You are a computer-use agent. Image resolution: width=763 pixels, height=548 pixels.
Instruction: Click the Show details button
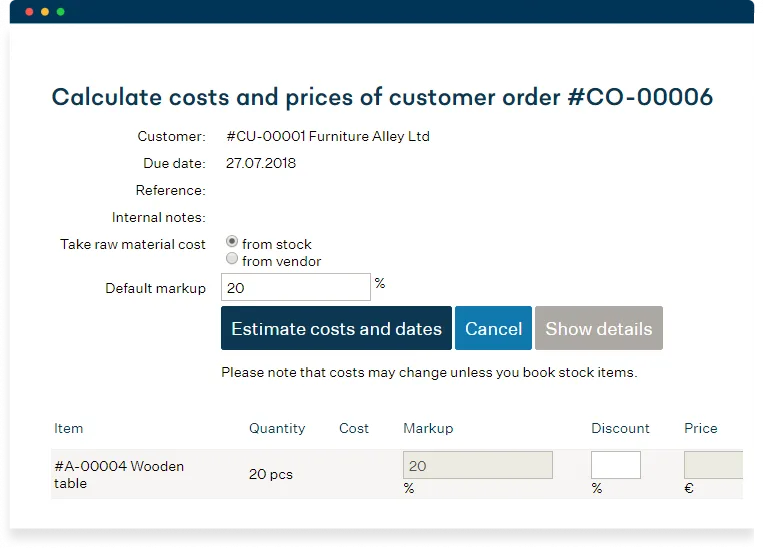599,328
